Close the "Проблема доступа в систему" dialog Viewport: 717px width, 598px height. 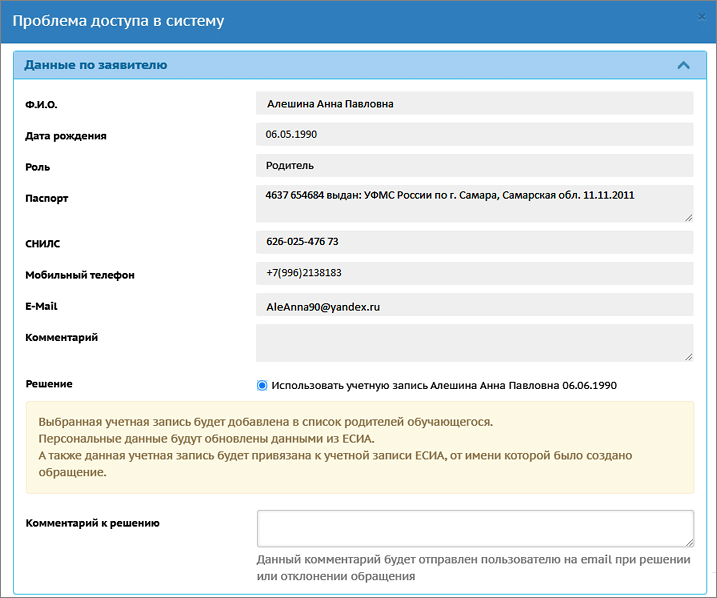pyautogui.click(x=702, y=17)
